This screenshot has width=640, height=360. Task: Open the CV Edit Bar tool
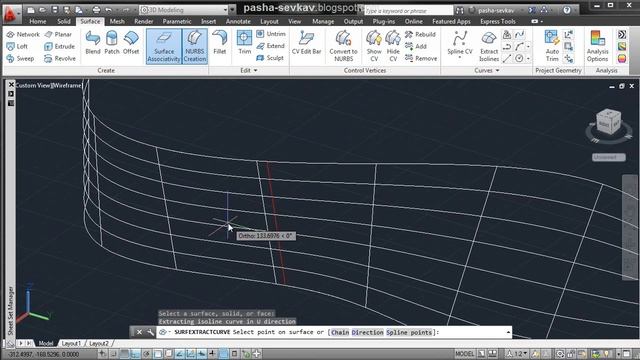click(x=307, y=42)
